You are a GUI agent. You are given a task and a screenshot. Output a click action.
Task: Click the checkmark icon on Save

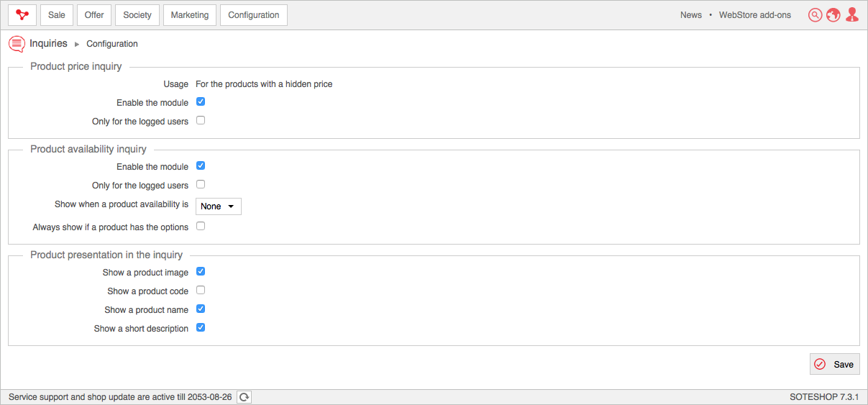point(820,365)
